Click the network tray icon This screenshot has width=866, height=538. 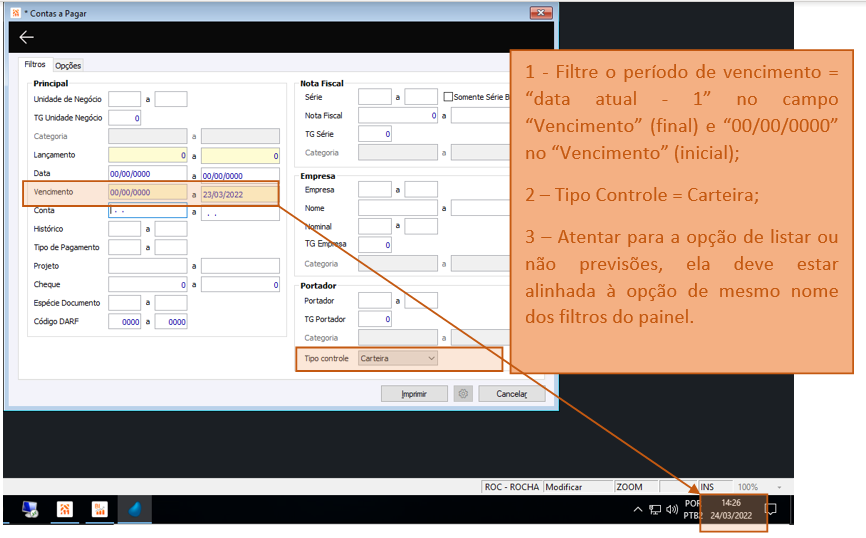[x=655, y=509]
